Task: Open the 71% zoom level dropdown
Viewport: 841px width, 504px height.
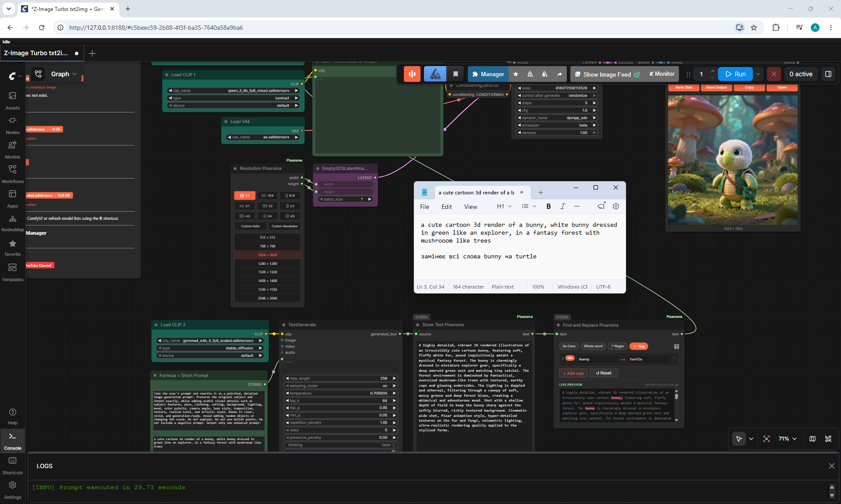Action: click(788, 439)
